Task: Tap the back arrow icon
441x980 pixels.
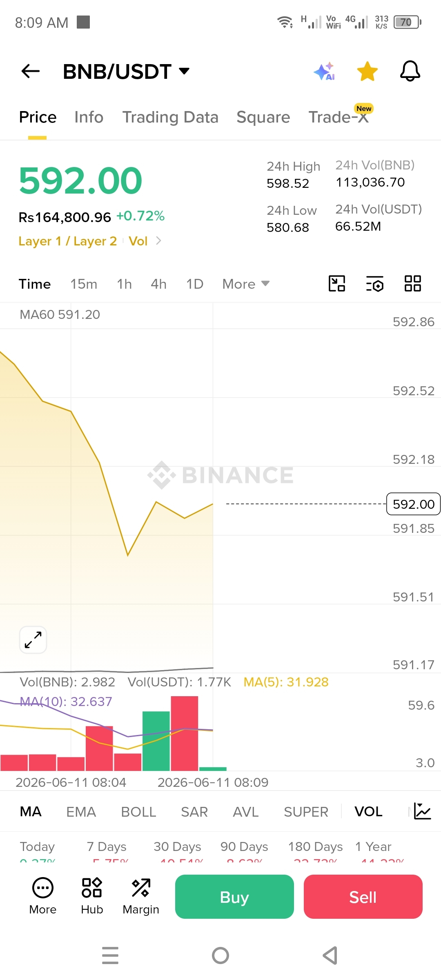Action: (31, 71)
